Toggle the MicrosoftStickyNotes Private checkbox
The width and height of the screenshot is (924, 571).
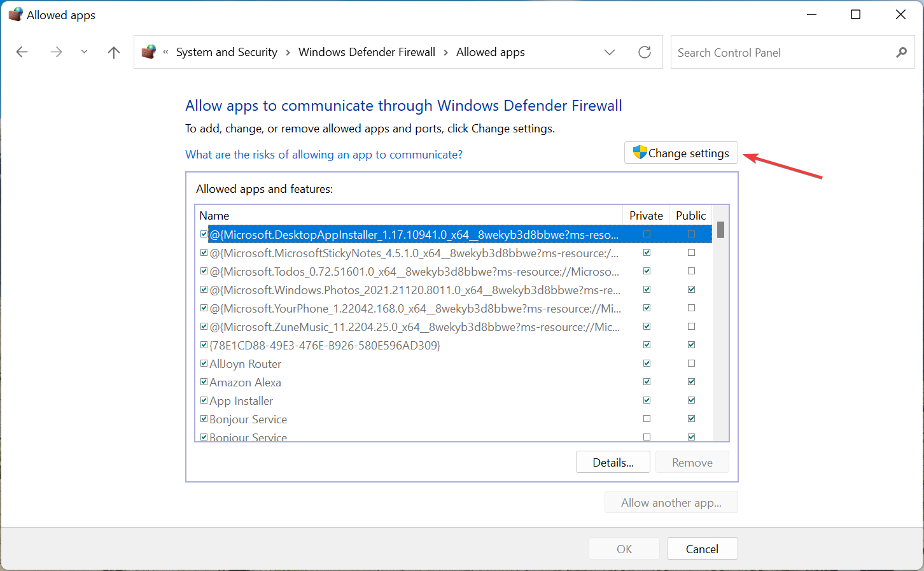pyautogui.click(x=647, y=253)
